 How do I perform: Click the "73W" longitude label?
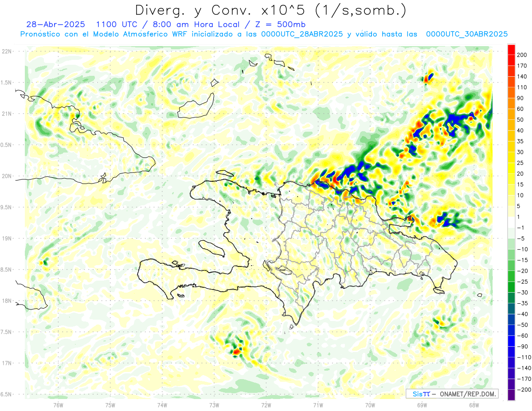(214, 405)
